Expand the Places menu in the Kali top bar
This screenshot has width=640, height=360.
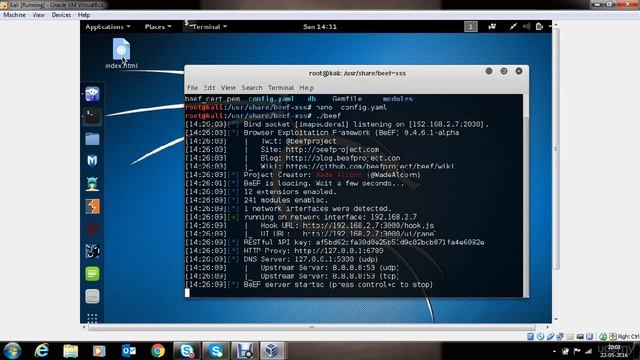tap(158, 27)
